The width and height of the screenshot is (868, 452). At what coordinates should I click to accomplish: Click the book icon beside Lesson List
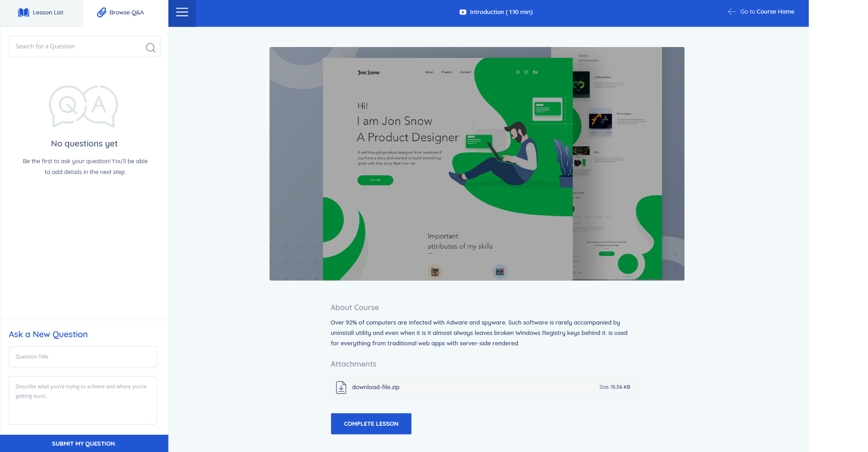24,13
